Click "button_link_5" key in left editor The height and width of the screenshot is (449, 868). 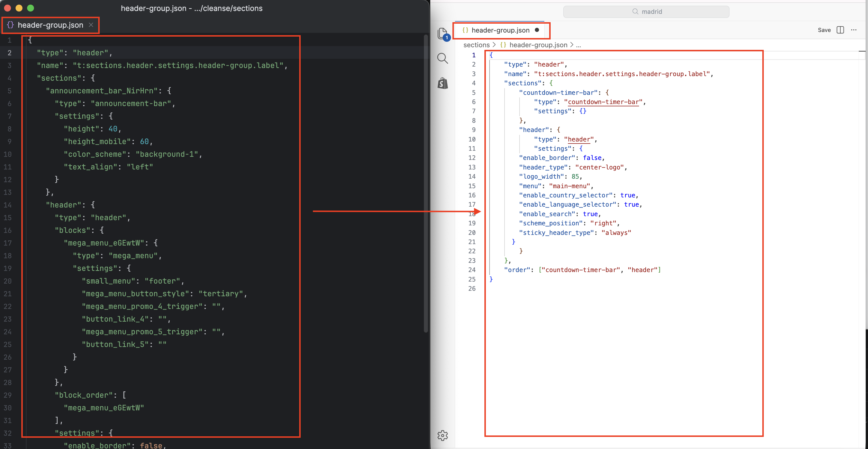click(x=115, y=344)
